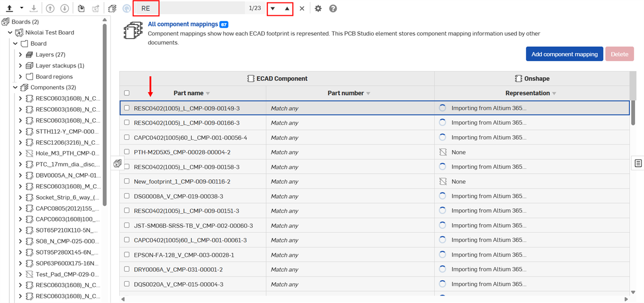Open the All component mappings link
This screenshot has height=303, width=644.
point(182,24)
